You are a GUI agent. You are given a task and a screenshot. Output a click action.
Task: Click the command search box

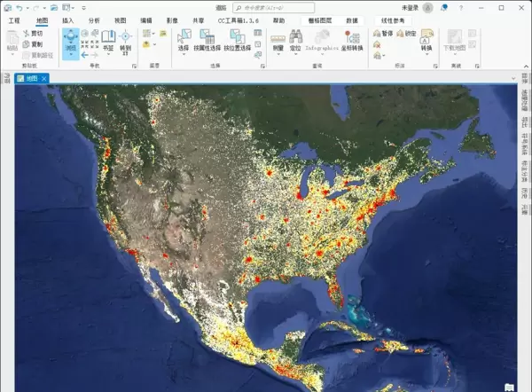(266, 7)
